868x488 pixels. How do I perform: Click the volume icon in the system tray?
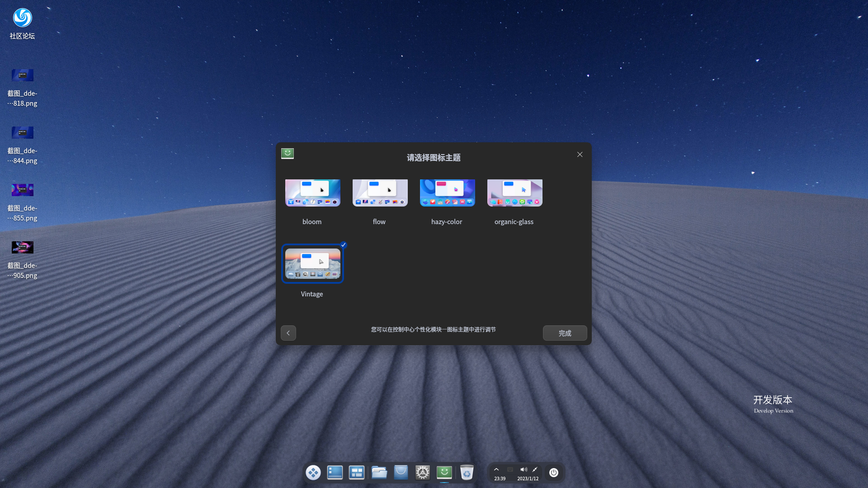click(x=524, y=469)
